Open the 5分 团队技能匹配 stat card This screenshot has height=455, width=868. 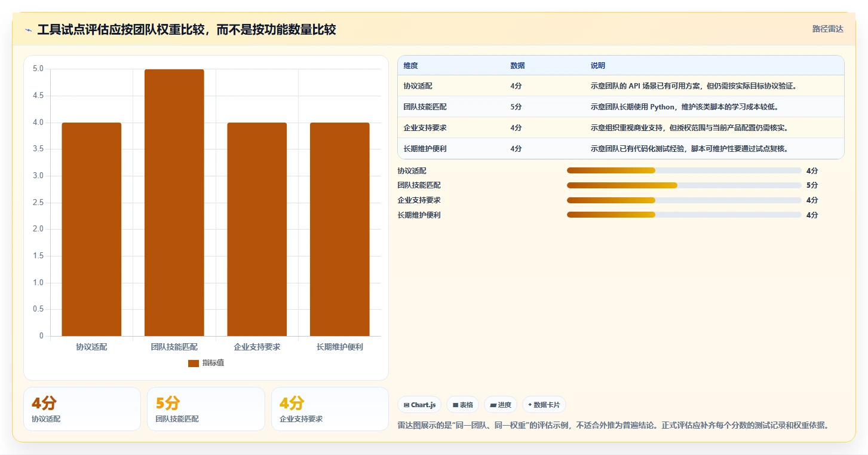(206, 409)
